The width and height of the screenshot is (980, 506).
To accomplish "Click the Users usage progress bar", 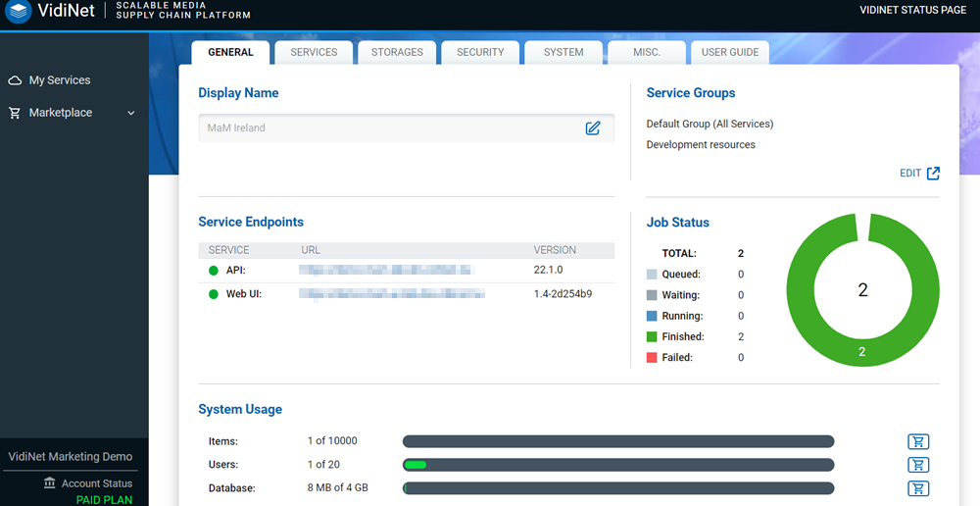I will pos(618,465).
